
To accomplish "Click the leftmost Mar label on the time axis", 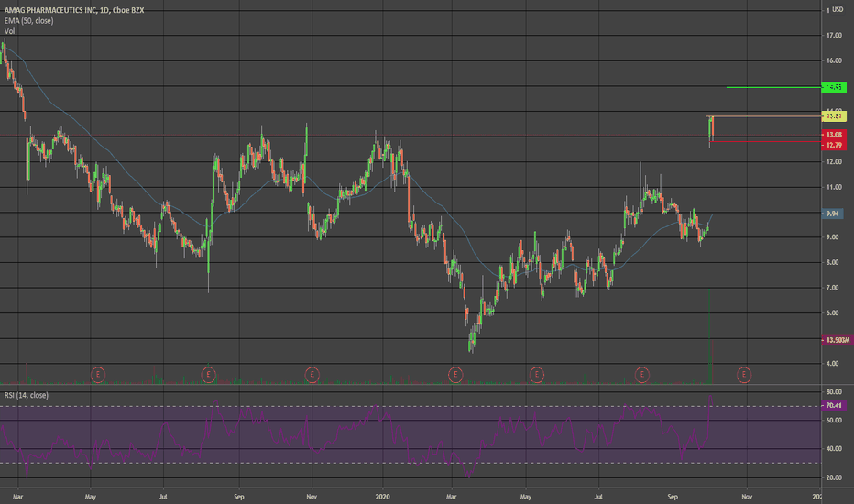I will point(18,497).
